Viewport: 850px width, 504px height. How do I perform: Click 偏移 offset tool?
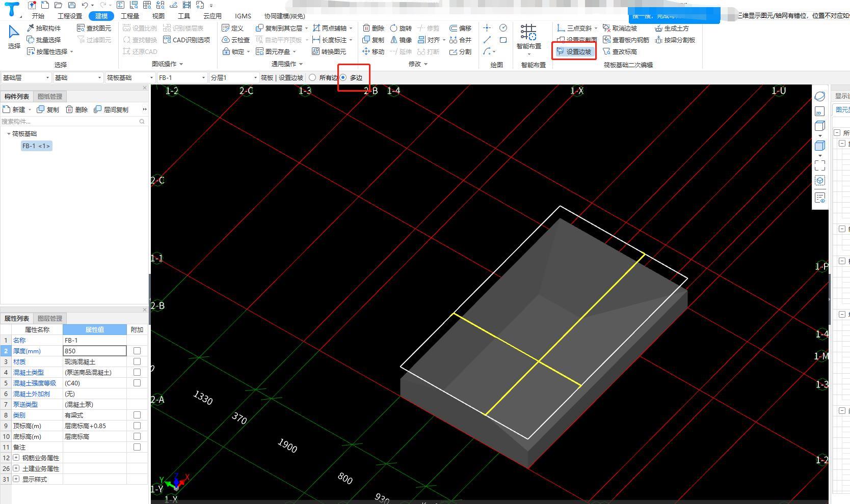(x=461, y=28)
